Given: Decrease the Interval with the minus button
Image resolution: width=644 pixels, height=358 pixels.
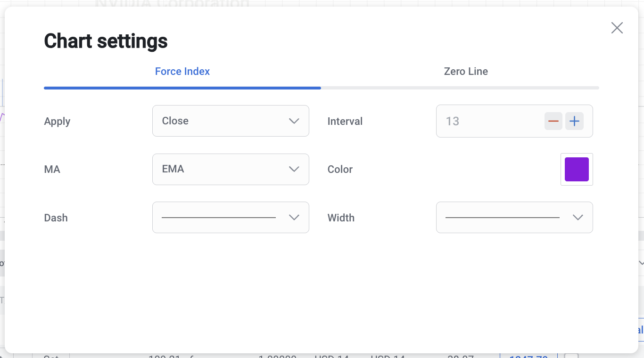Looking at the screenshot, I should pyautogui.click(x=553, y=122).
